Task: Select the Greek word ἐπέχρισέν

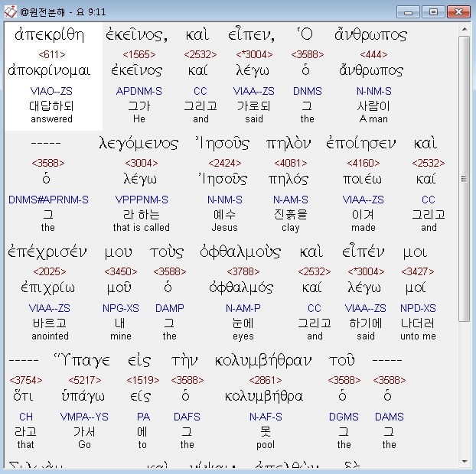Action: point(47,252)
